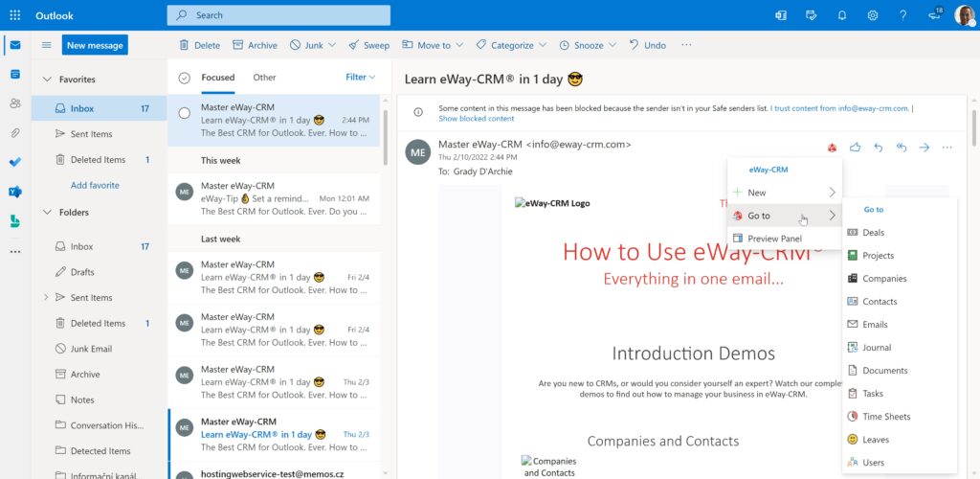Switch to the Other tab

coord(264,78)
